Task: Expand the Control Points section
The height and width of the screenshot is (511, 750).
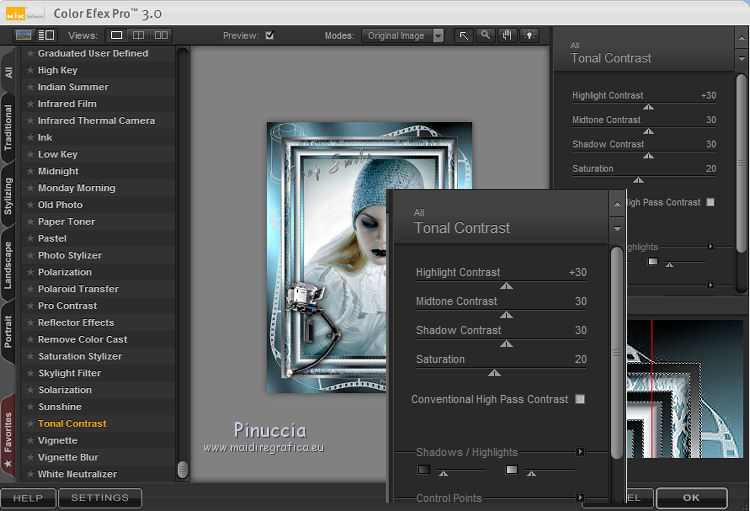Action: point(580,498)
